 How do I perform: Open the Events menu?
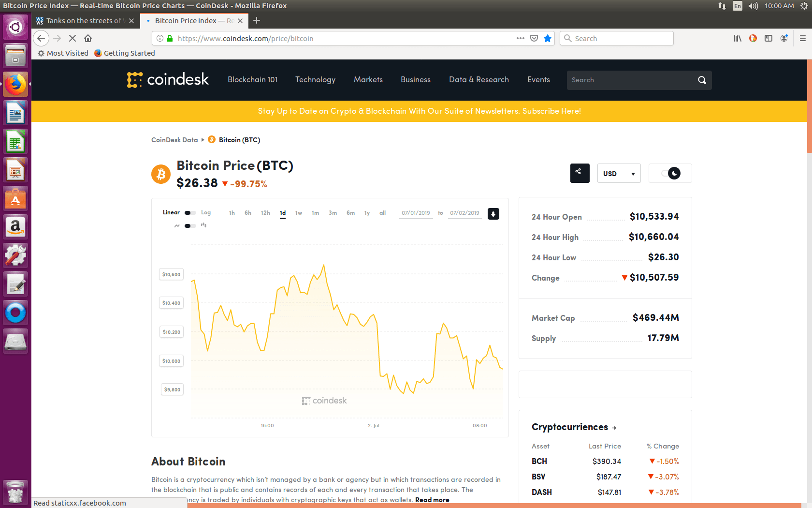point(538,80)
